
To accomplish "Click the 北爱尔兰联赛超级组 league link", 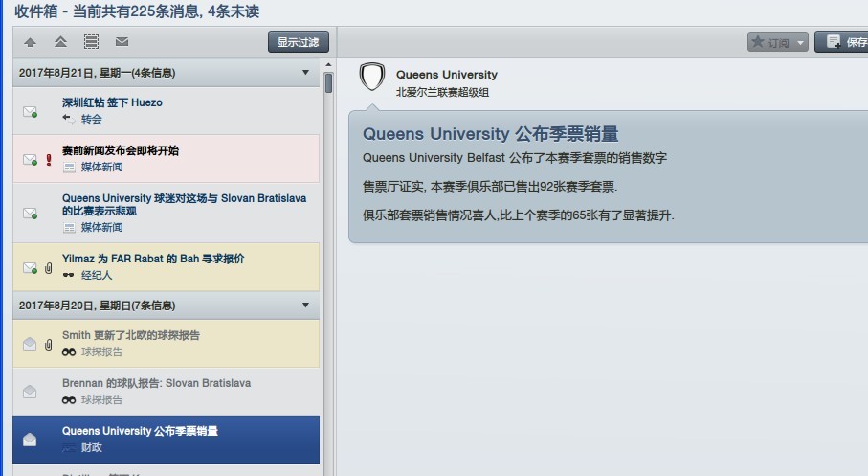I will [442, 92].
